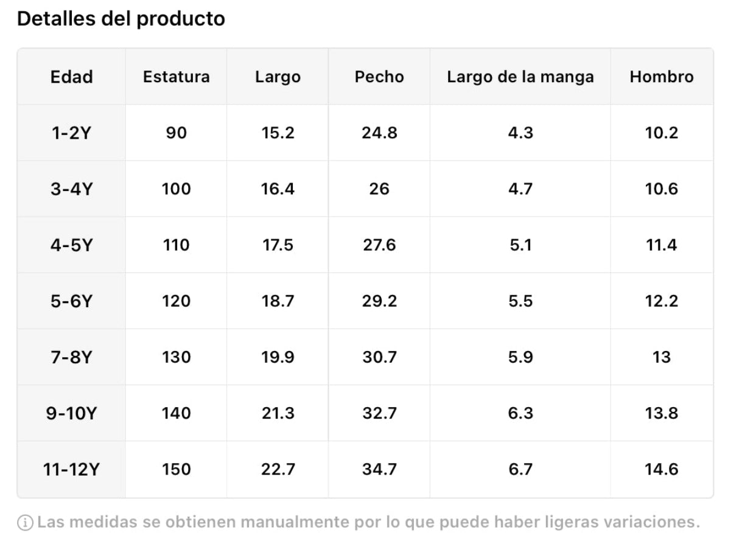Click the 4-5Y age row label
Image resolution: width=756 pixels, height=533 pixels.
coord(72,245)
